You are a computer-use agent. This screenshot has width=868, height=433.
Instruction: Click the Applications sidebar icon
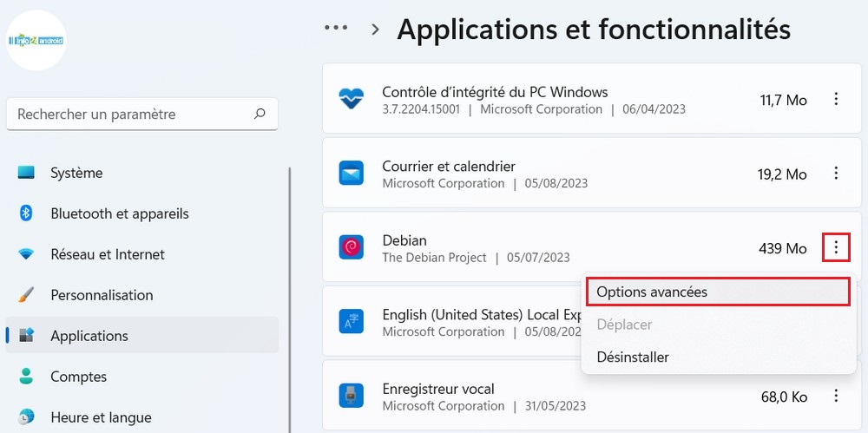[26, 336]
